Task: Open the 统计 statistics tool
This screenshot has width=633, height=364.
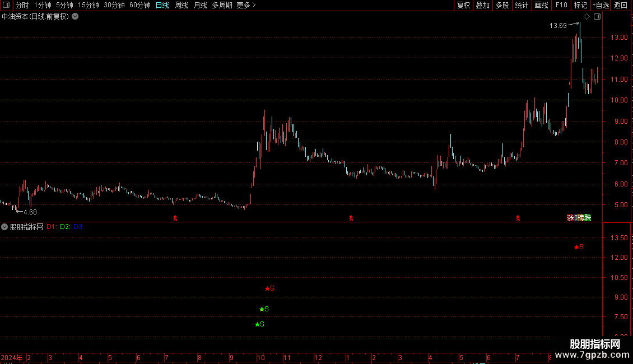Action: 522,5
